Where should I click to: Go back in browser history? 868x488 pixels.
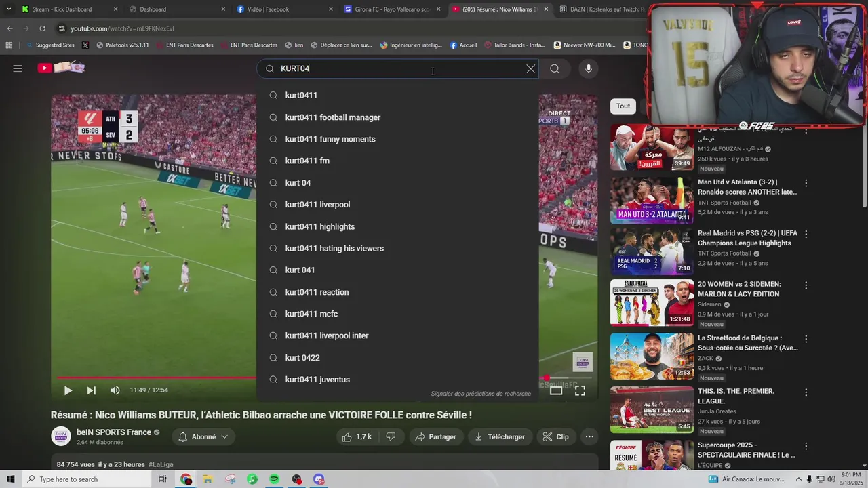coord(9,28)
